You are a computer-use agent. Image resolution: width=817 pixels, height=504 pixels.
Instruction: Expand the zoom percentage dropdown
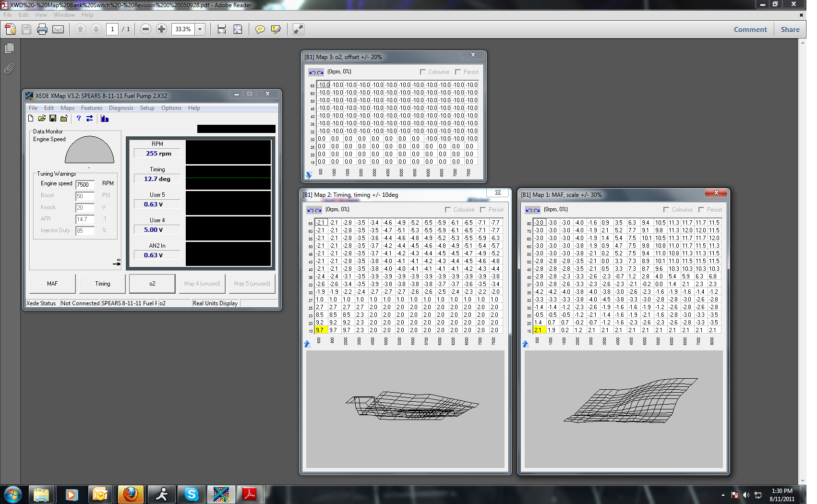200,29
